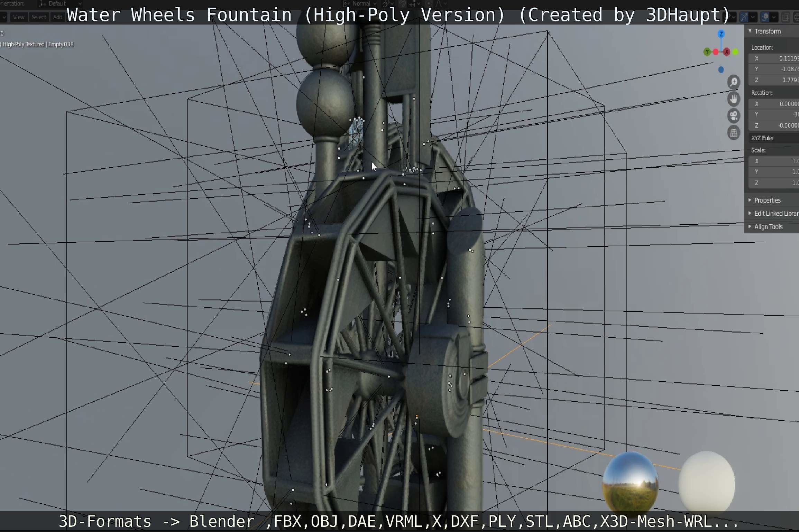The image size is (799, 532).
Task: Click the Rotation Z value field
Action: click(774, 125)
